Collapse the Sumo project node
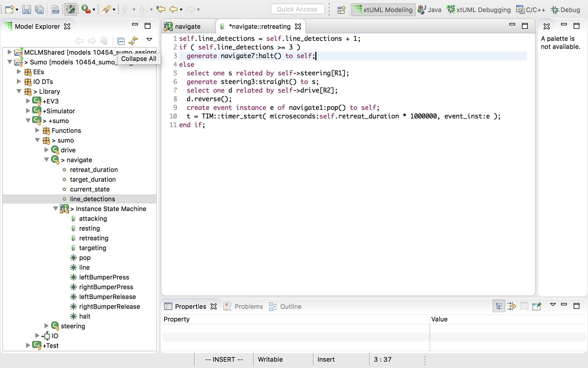 [x=9, y=62]
